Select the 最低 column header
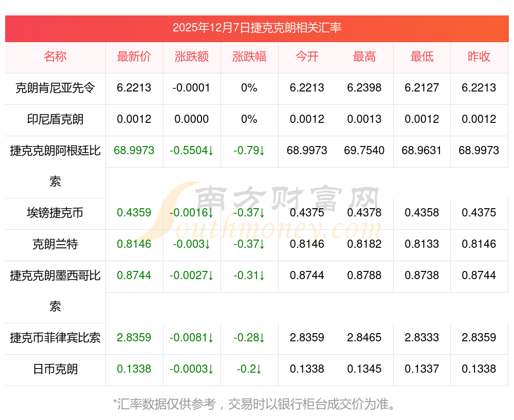The width and height of the screenshot is (514, 420). 422,57
